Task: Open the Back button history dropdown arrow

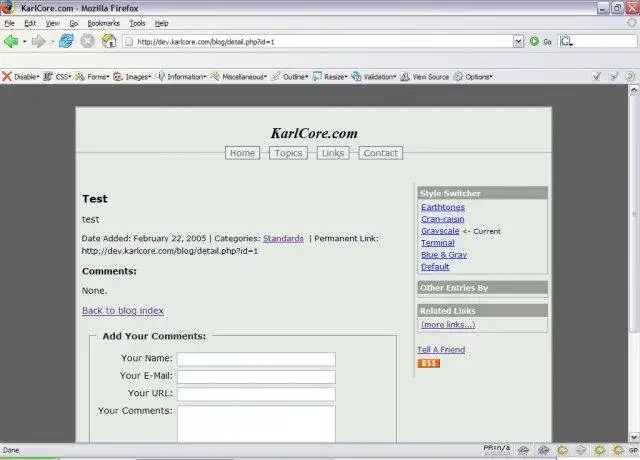Action: (24, 42)
